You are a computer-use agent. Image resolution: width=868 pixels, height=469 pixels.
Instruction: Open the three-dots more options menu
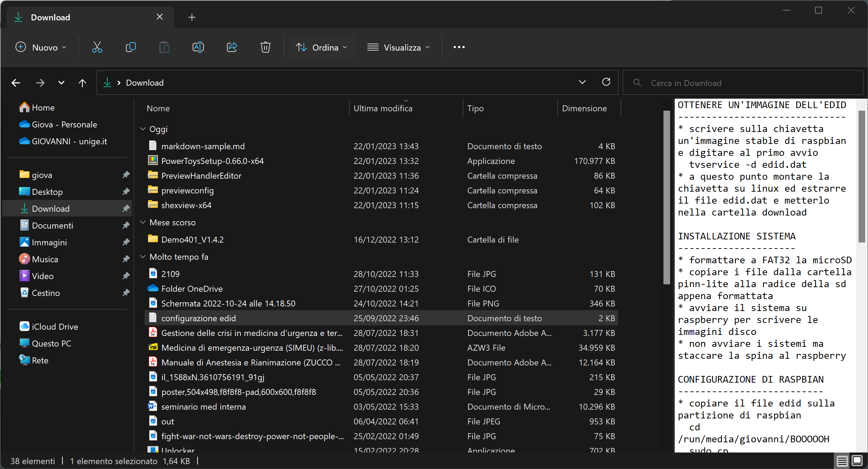[x=459, y=47]
